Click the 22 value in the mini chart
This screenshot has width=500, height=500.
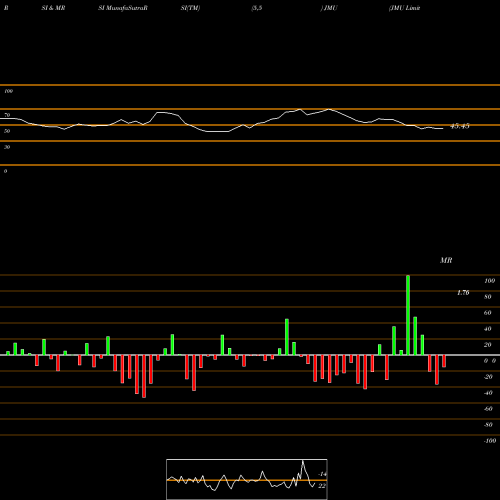pyautogui.click(x=322, y=486)
